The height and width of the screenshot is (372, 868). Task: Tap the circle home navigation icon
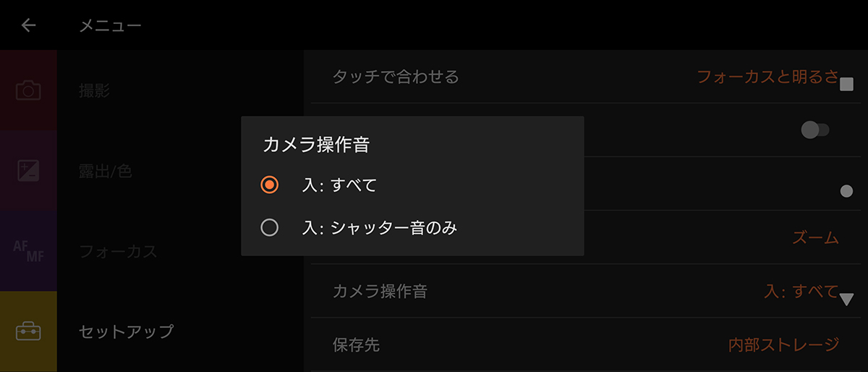click(846, 192)
